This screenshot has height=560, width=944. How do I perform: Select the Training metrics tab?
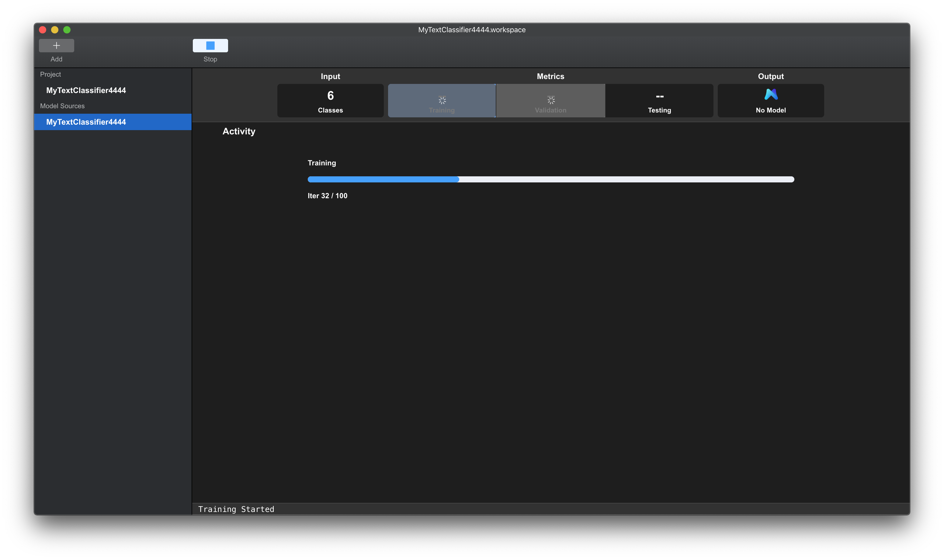(x=442, y=110)
